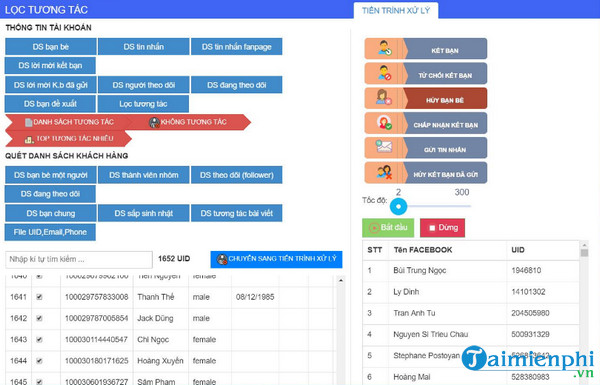600x385 pixels.
Task: Click stop square icon on Dừng button
Action: (432, 228)
